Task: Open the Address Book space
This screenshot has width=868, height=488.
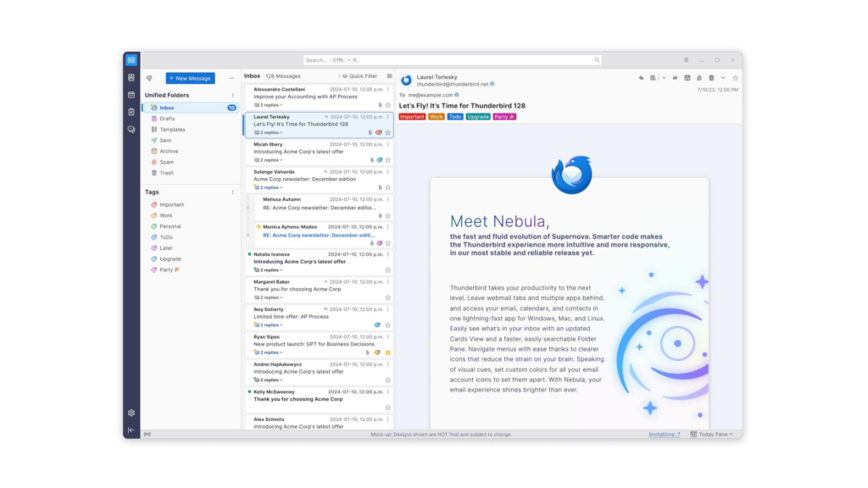Action: 131,77
